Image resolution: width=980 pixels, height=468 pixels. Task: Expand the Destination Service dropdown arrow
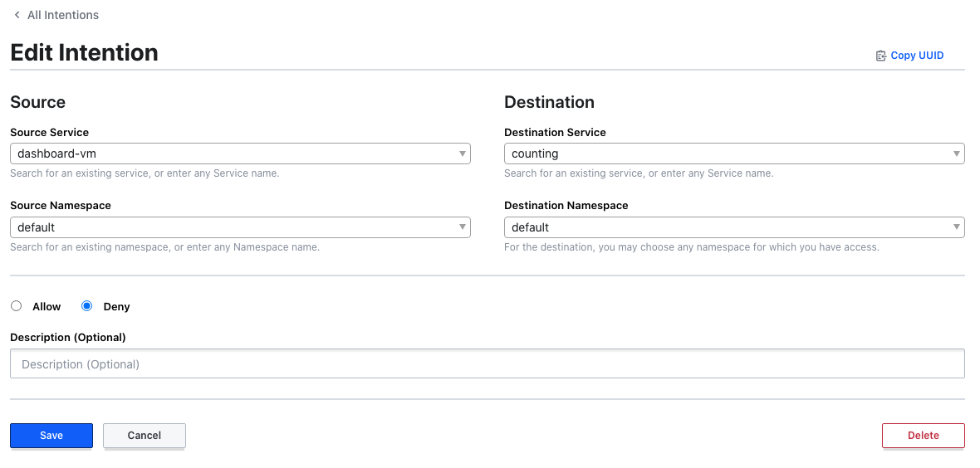pos(956,154)
